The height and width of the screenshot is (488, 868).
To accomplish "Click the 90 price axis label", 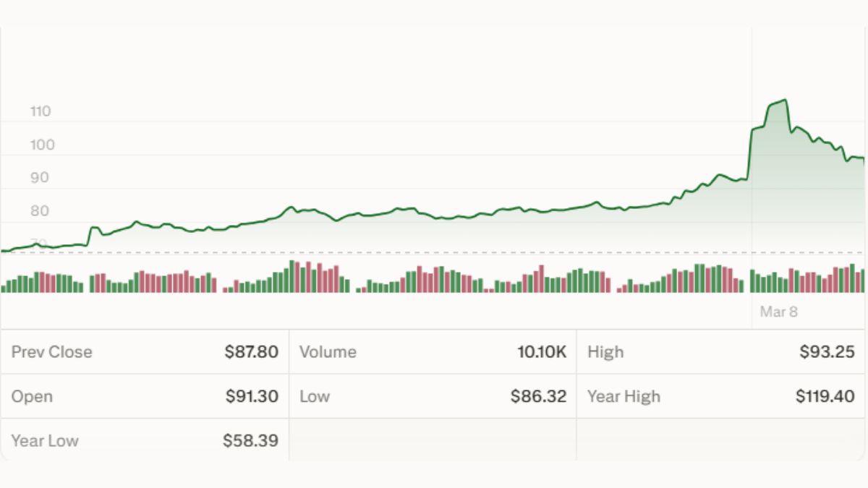I will point(40,178).
